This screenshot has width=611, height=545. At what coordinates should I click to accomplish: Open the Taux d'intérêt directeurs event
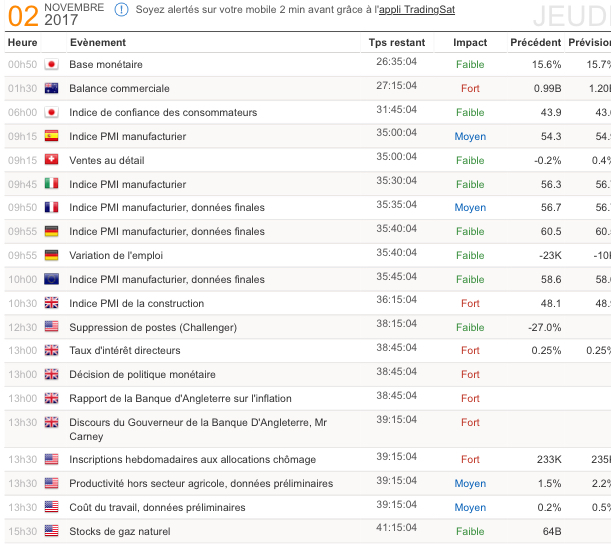tap(125, 351)
